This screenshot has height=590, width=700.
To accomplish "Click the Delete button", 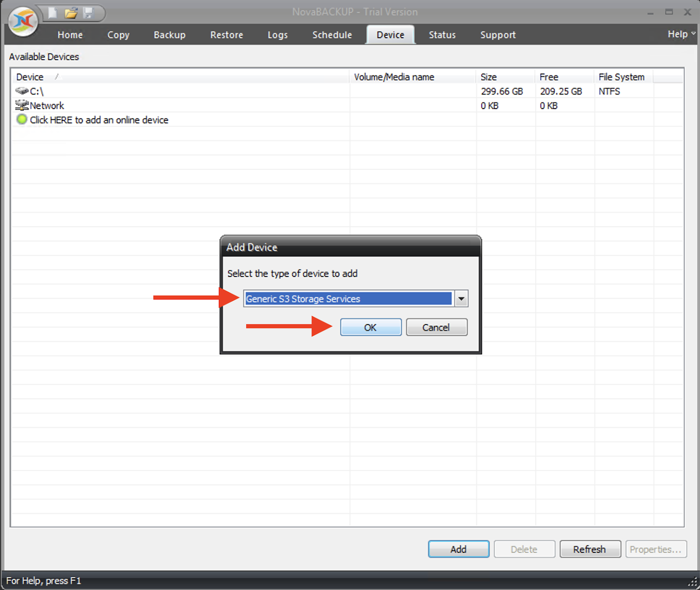I will (524, 549).
